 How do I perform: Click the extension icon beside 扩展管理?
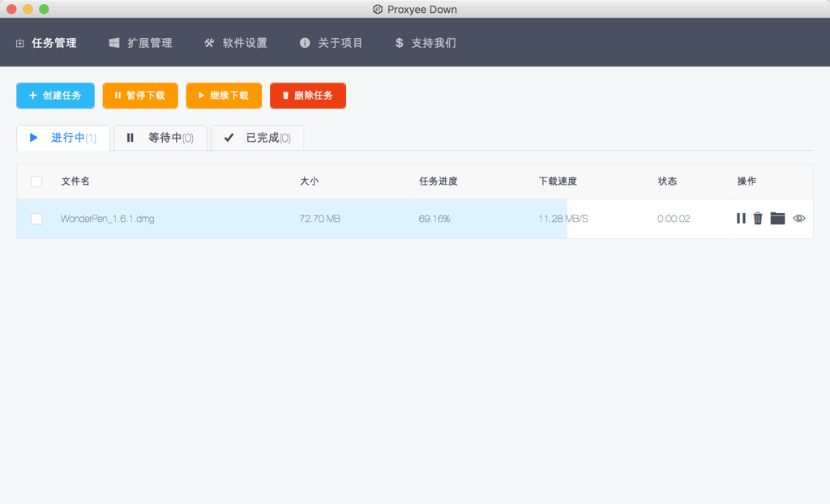click(113, 42)
